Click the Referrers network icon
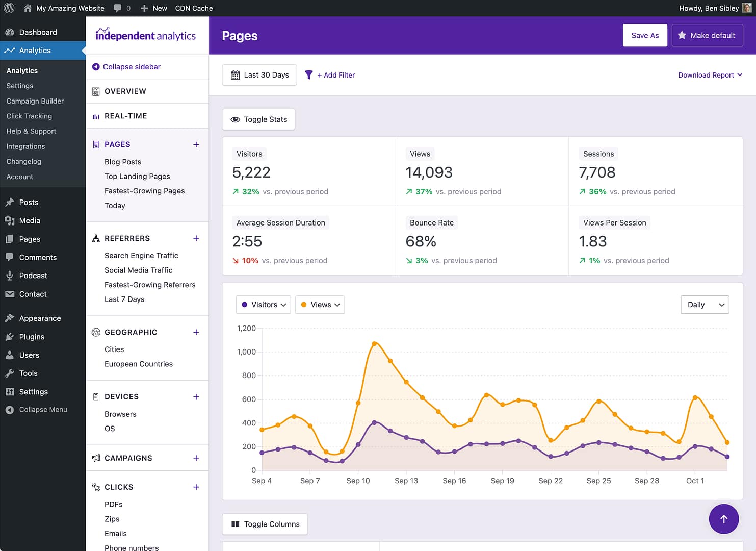The width and height of the screenshot is (756, 551). pyautogui.click(x=96, y=238)
